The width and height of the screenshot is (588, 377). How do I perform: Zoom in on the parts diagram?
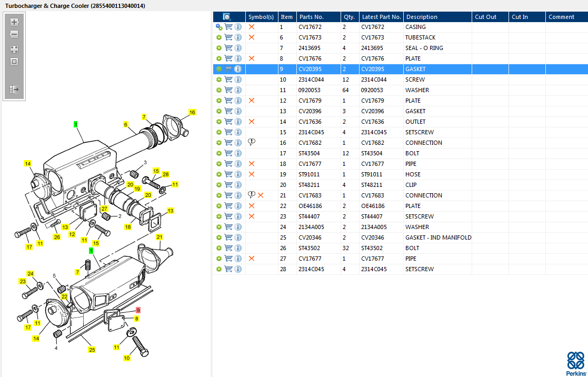point(14,22)
